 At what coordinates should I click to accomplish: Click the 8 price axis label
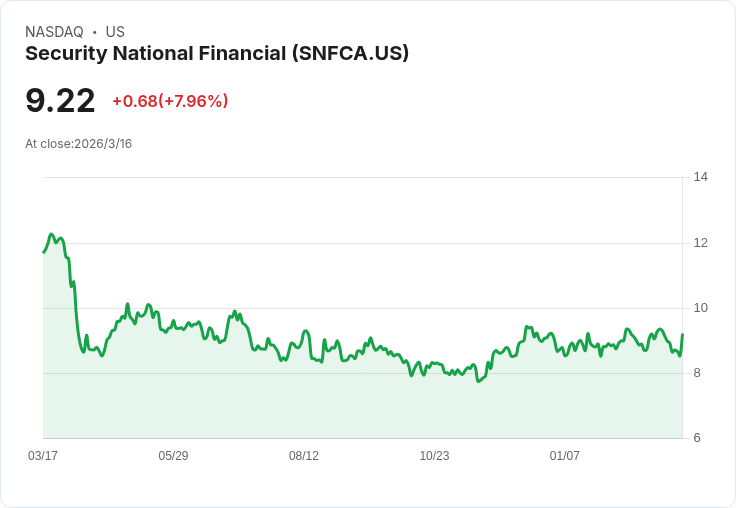tap(697, 373)
